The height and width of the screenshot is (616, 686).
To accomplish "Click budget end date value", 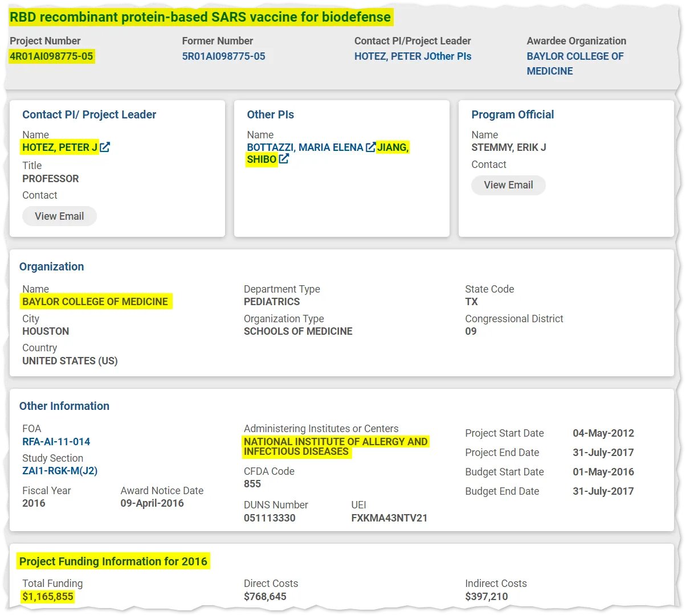I will click(603, 491).
